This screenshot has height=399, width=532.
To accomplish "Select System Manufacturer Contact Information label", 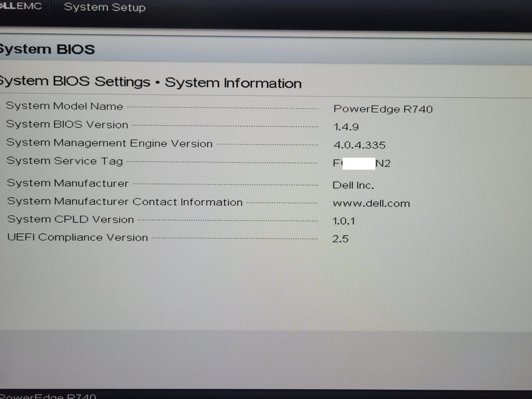I will tap(125, 202).
